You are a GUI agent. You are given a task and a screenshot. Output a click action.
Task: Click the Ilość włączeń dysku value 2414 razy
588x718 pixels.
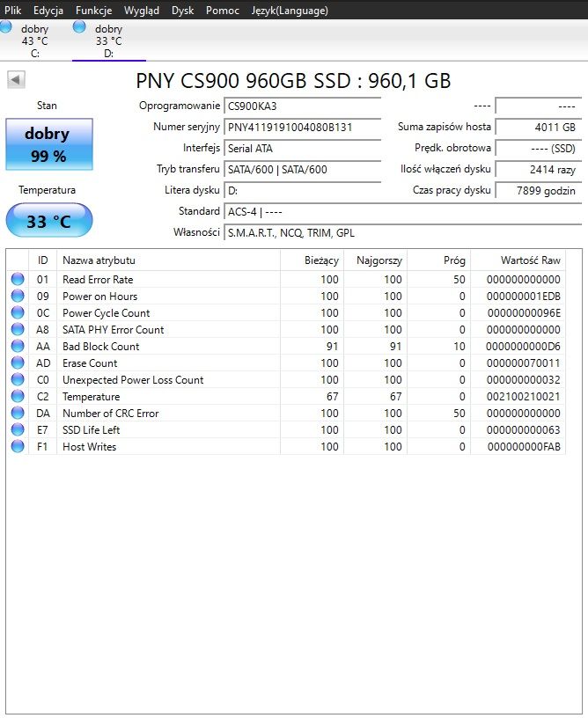(538, 170)
